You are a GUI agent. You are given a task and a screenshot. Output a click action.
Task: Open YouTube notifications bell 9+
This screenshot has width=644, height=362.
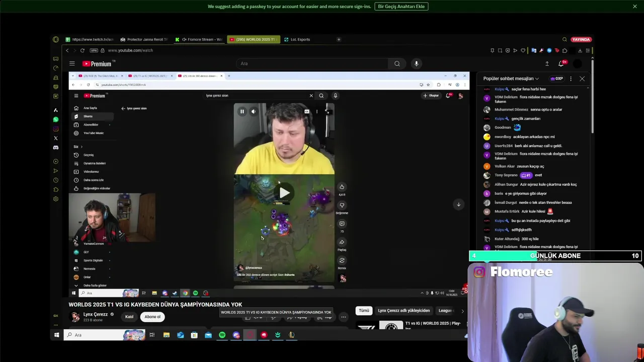point(561,63)
